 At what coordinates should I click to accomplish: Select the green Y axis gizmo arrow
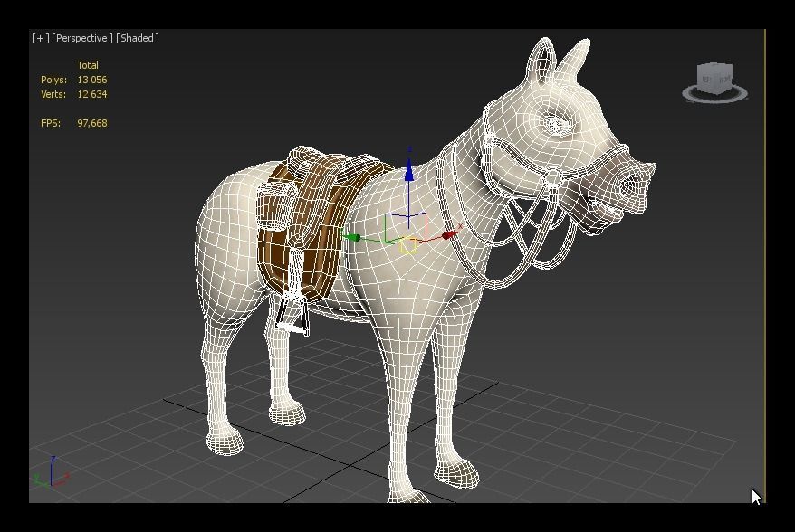[352, 237]
